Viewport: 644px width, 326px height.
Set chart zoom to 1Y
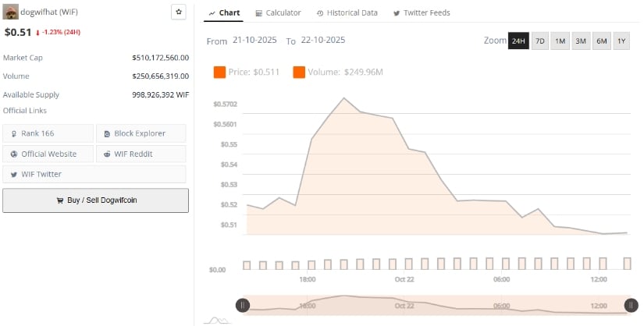click(x=621, y=41)
